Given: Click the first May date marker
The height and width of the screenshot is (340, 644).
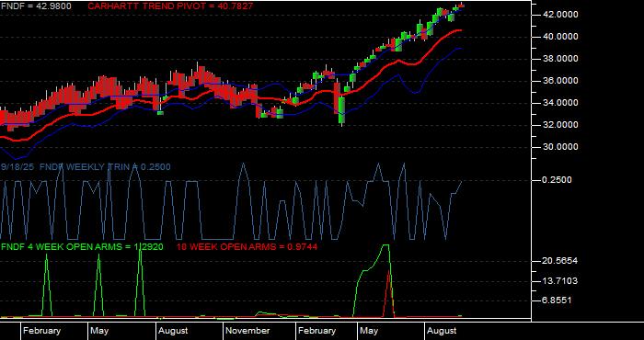Looking at the screenshot, I should (x=99, y=331).
